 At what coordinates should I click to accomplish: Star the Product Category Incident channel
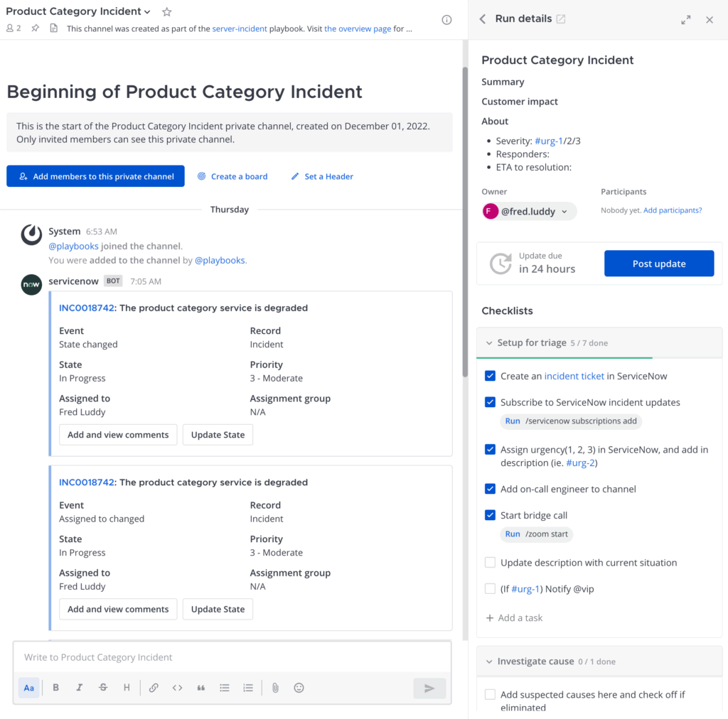[166, 12]
